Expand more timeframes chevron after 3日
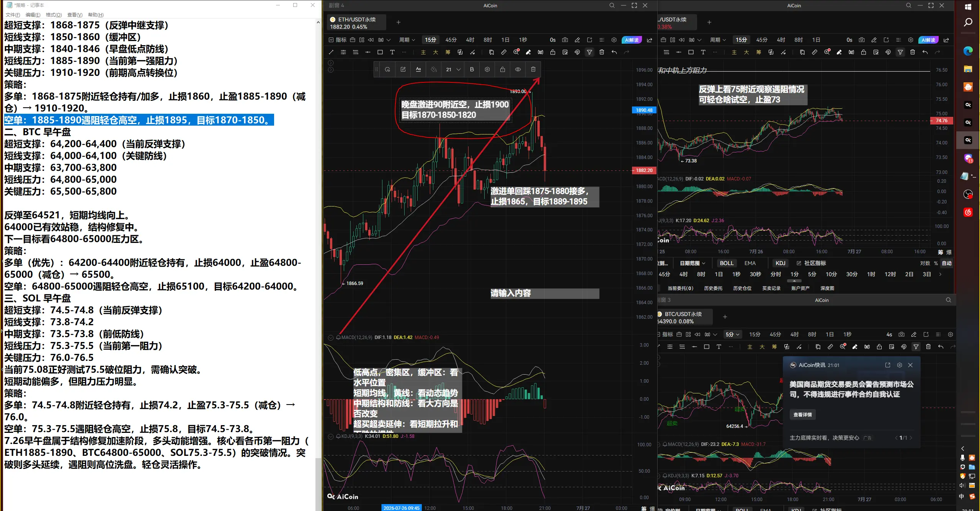The height and width of the screenshot is (511, 980). 940,274
